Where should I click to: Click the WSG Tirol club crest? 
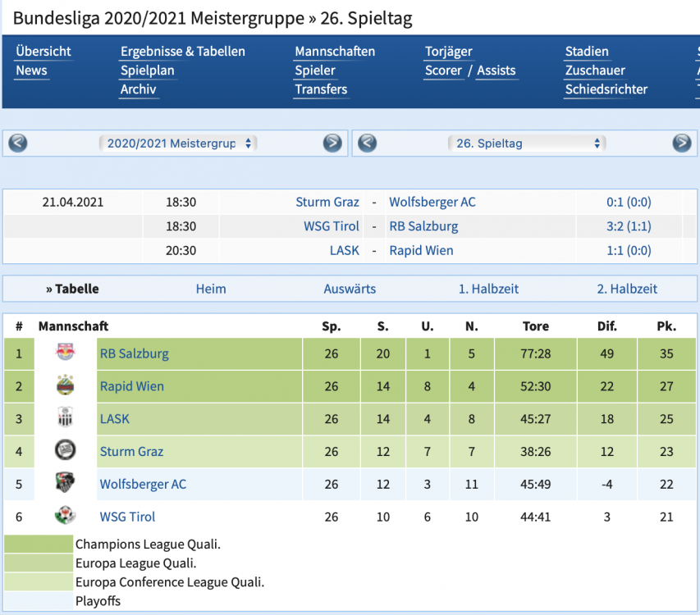[x=65, y=517]
